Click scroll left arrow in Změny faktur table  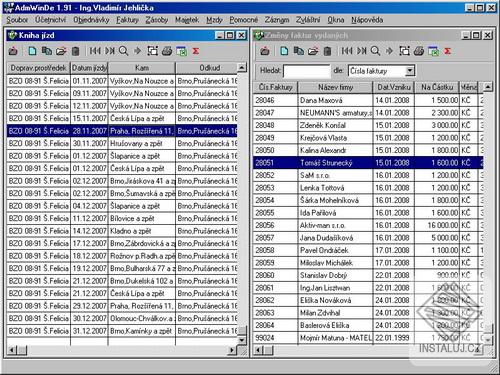pyautogui.click(x=258, y=350)
